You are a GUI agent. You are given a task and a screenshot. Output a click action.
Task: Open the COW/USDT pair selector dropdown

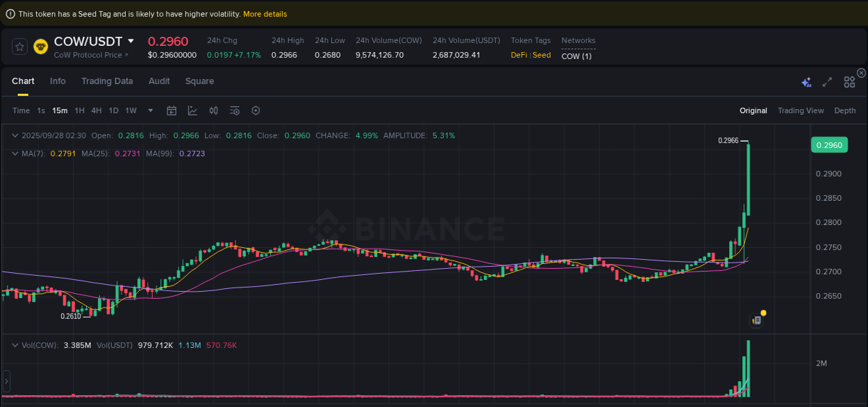click(x=131, y=41)
